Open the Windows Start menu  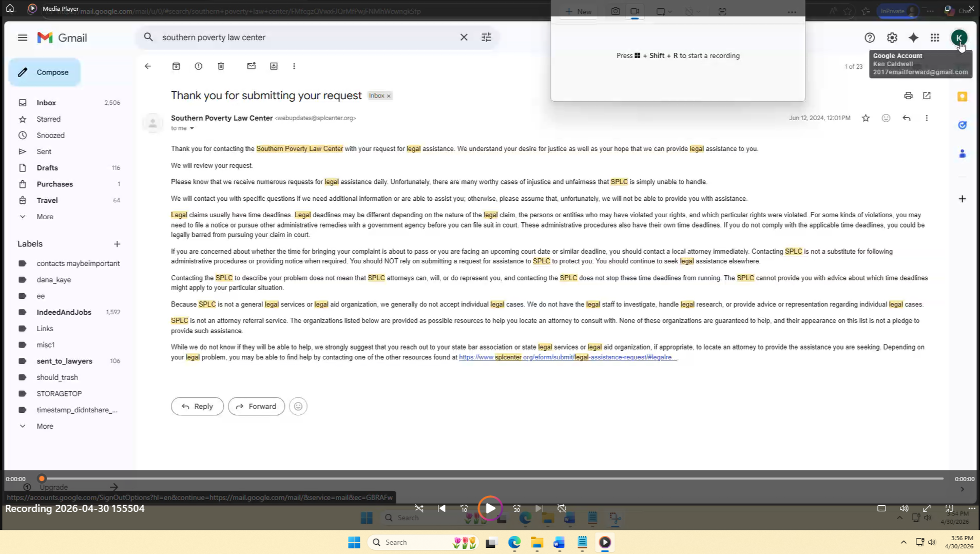[354, 542]
